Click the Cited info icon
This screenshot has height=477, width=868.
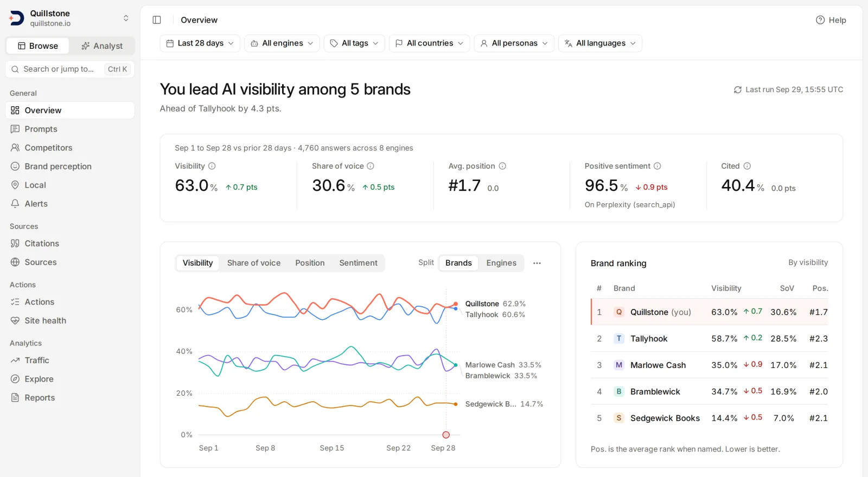747,166
